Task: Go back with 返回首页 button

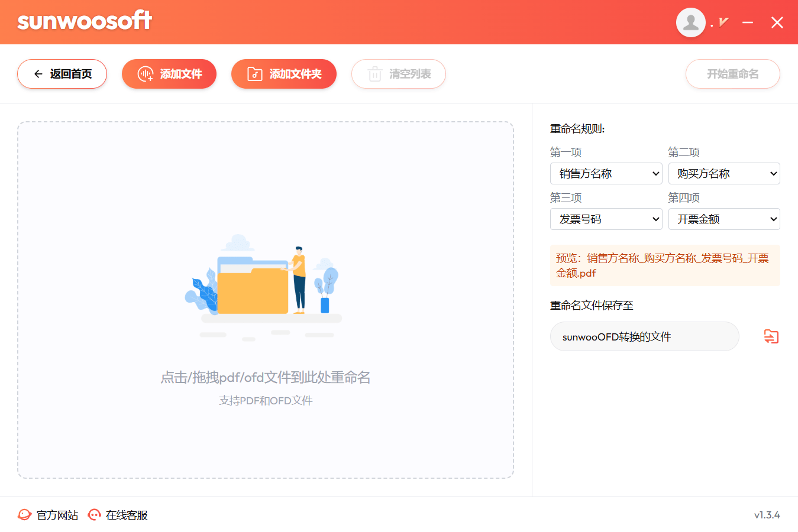Action: 62,74
